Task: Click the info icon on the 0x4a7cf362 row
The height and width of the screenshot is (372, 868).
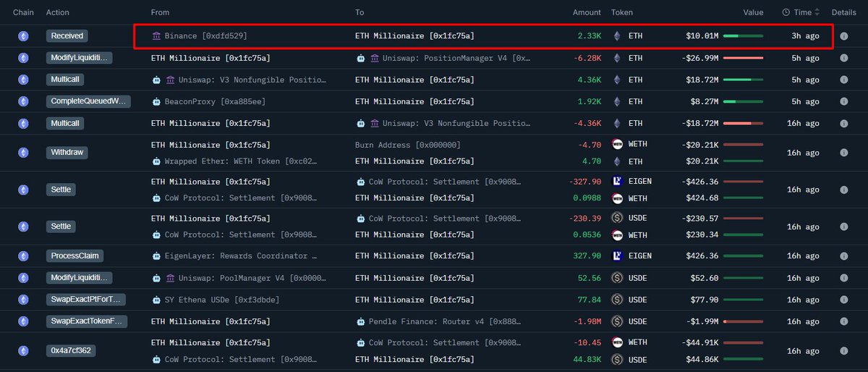Action: pyautogui.click(x=843, y=350)
